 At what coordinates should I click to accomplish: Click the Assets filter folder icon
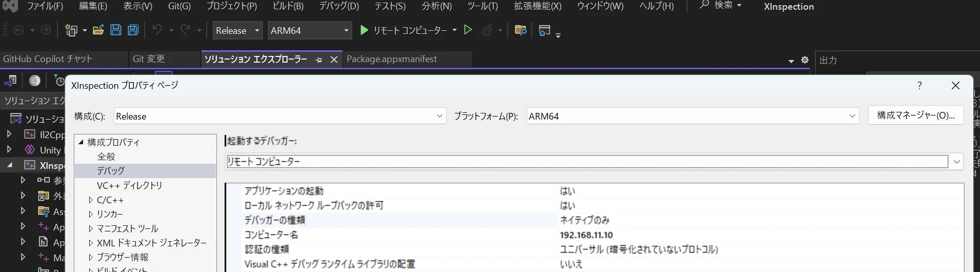coord(44,211)
